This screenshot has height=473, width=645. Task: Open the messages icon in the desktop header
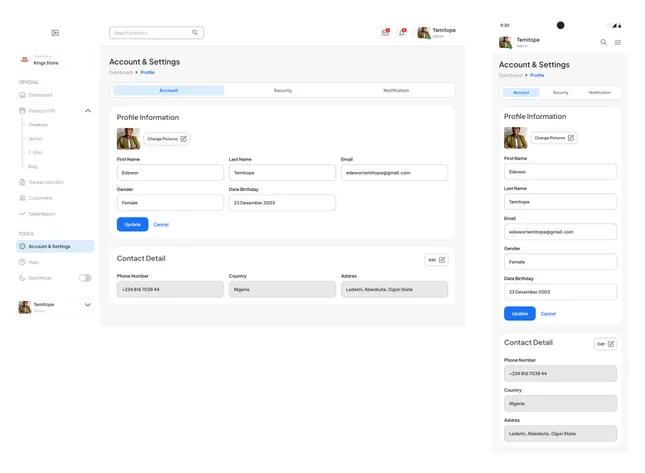click(385, 33)
